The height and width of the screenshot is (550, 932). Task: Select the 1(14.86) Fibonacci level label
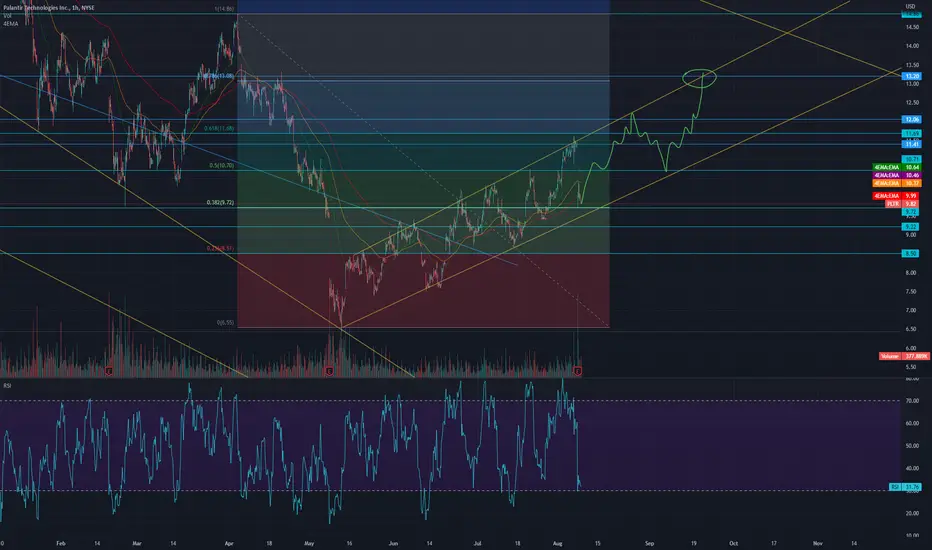(x=224, y=9)
